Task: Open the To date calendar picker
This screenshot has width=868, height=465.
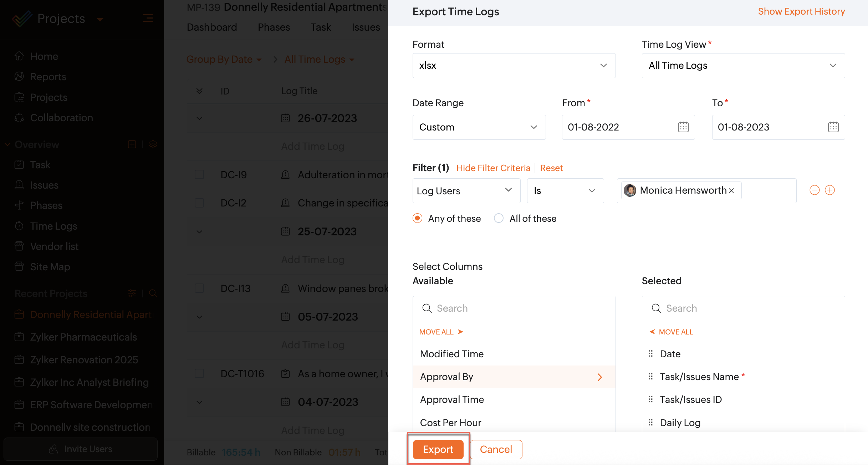Action: (833, 127)
